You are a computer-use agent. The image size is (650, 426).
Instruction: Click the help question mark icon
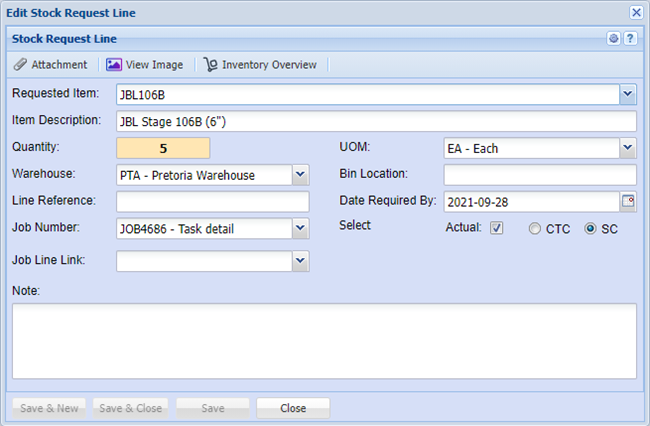tap(630, 39)
